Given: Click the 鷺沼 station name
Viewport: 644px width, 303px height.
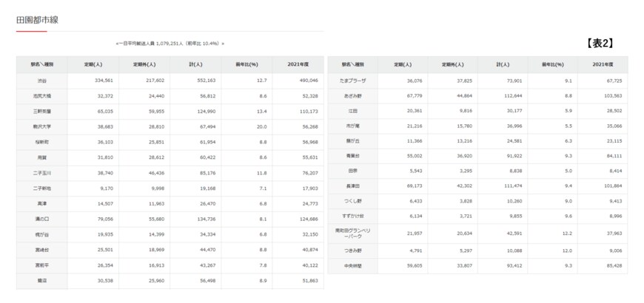Looking at the screenshot, I should [x=41, y=282].
